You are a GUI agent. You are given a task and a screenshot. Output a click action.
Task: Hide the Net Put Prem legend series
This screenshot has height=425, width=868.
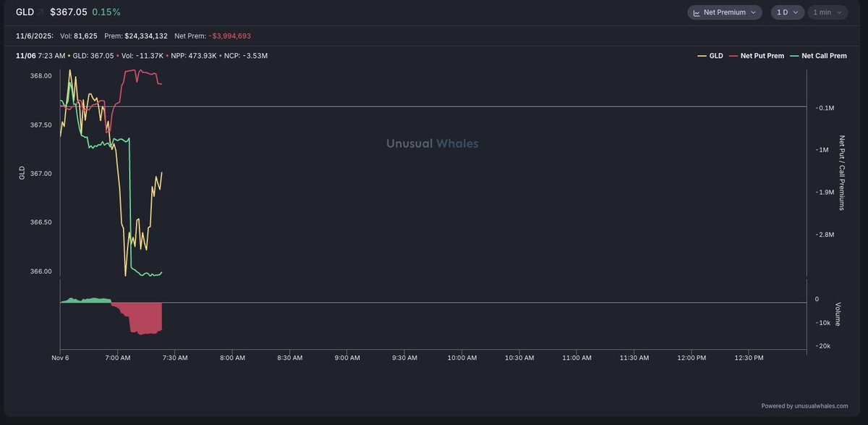[757, 56]
